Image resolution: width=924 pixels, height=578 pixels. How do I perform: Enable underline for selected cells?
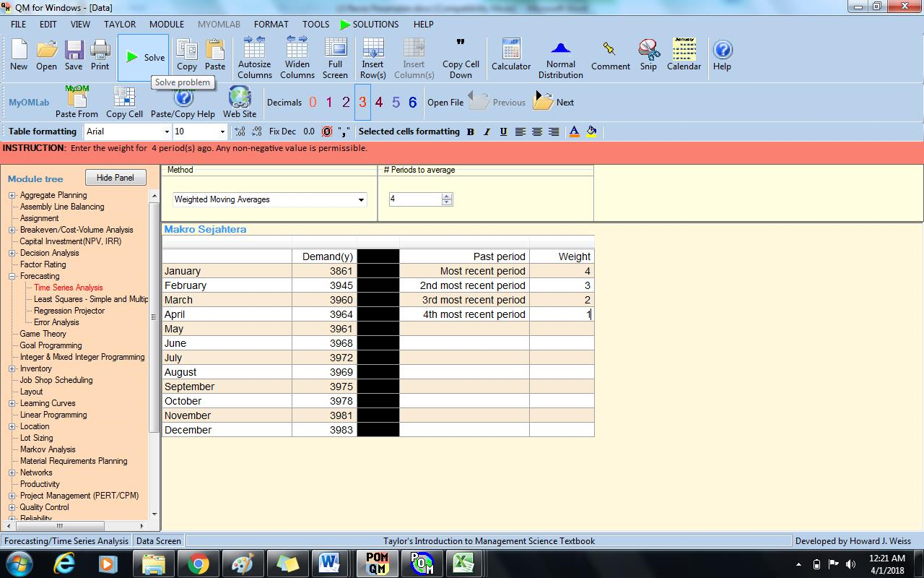click(503, 131)
